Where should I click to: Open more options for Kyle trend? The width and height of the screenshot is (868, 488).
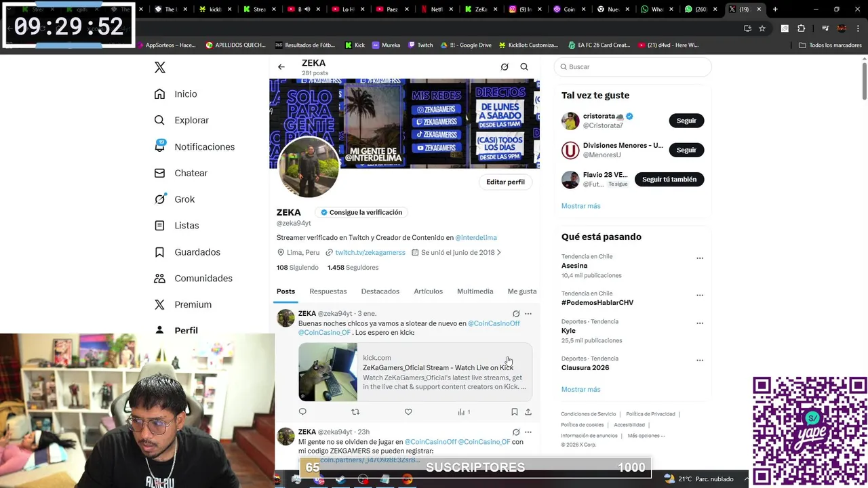click(x=700, y=323)
